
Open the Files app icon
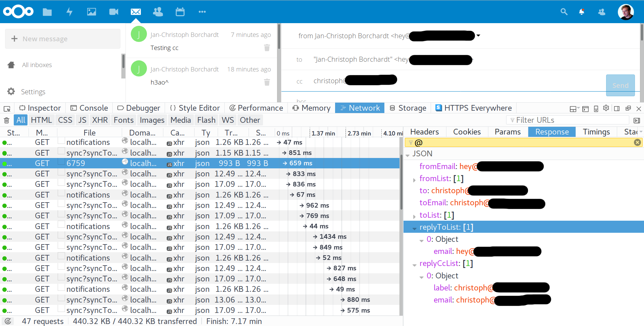[x=47, y=12]
